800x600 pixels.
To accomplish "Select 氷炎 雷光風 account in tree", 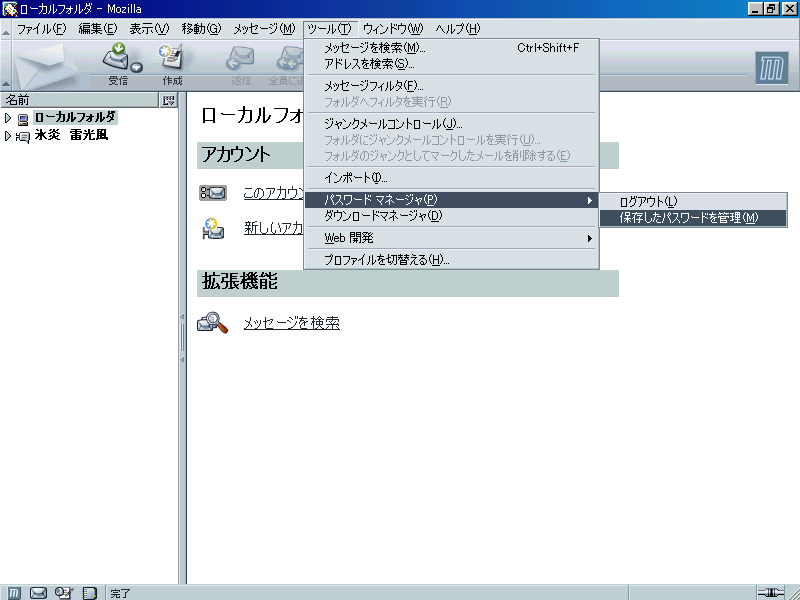I will [x=71, y=135].
